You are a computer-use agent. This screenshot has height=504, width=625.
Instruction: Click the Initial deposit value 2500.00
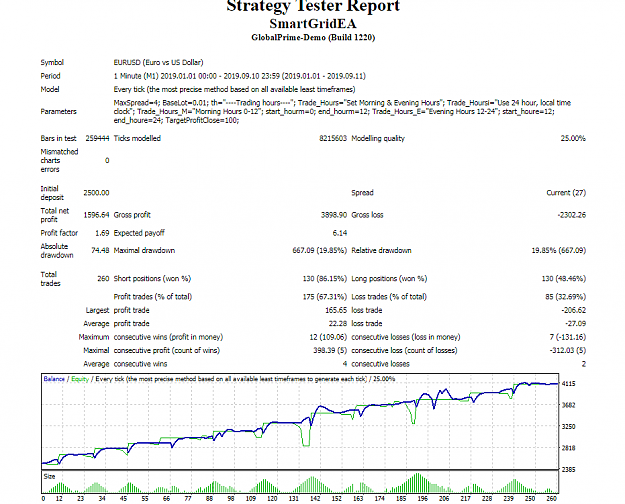coord(96,193)
